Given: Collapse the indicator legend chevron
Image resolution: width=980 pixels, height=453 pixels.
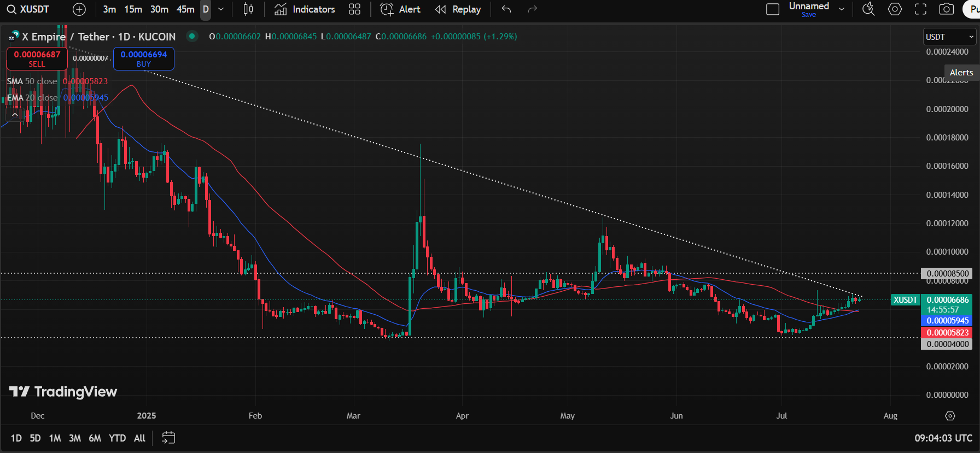Looking at the screenshot, I should [15, 115].
